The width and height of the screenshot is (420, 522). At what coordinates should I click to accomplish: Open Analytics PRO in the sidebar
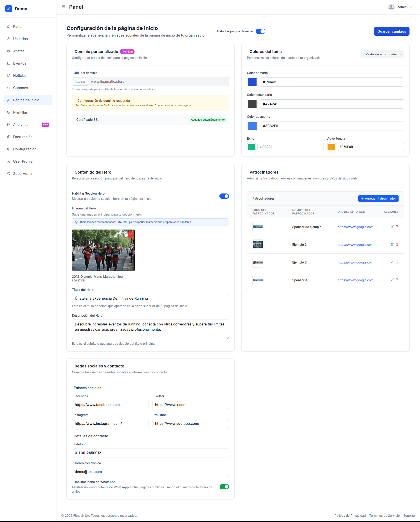coord(21,125)
